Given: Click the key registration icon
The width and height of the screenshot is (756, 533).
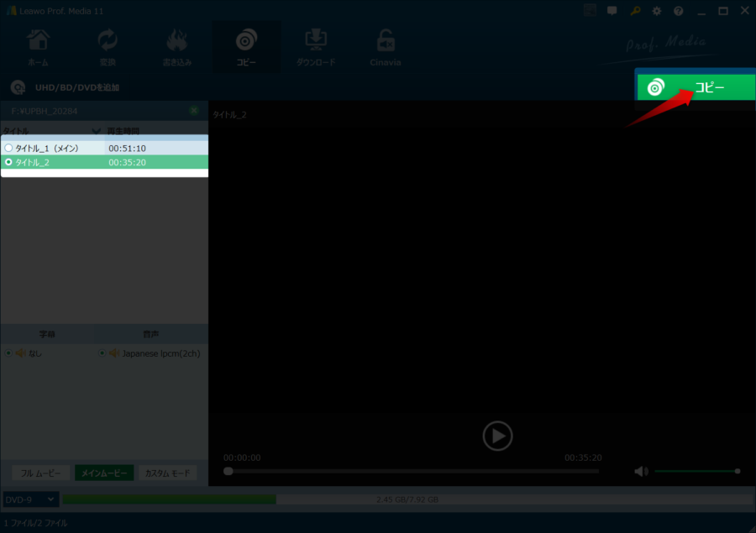Looking at the screenshot, I should [x=634, y=12].
